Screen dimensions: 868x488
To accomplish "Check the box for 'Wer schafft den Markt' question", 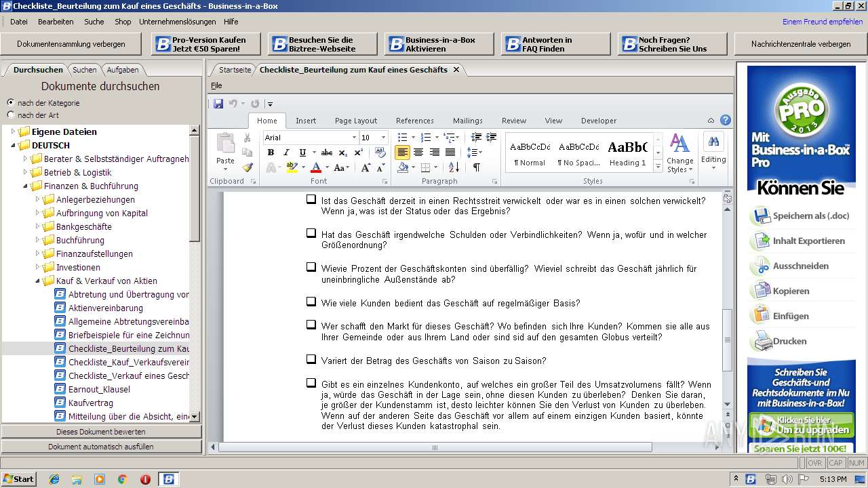I will click(311, 325).
